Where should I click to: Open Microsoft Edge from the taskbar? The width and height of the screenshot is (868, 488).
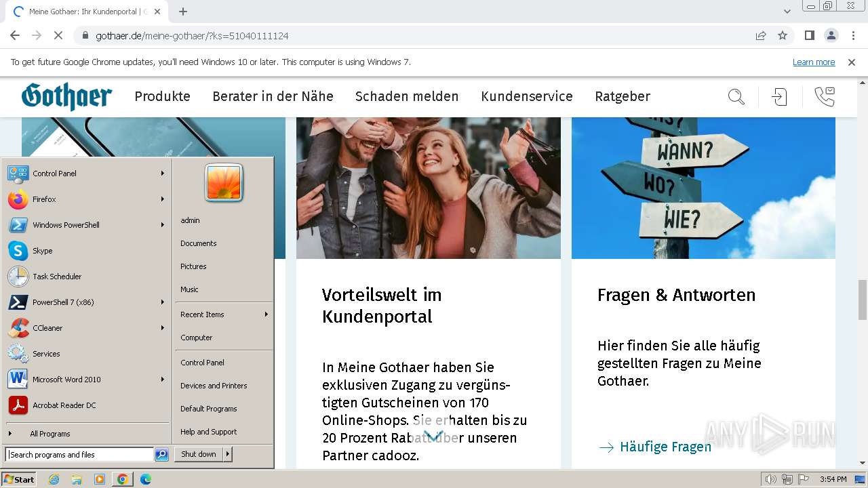pyautogui.click(x=145, y=479)
